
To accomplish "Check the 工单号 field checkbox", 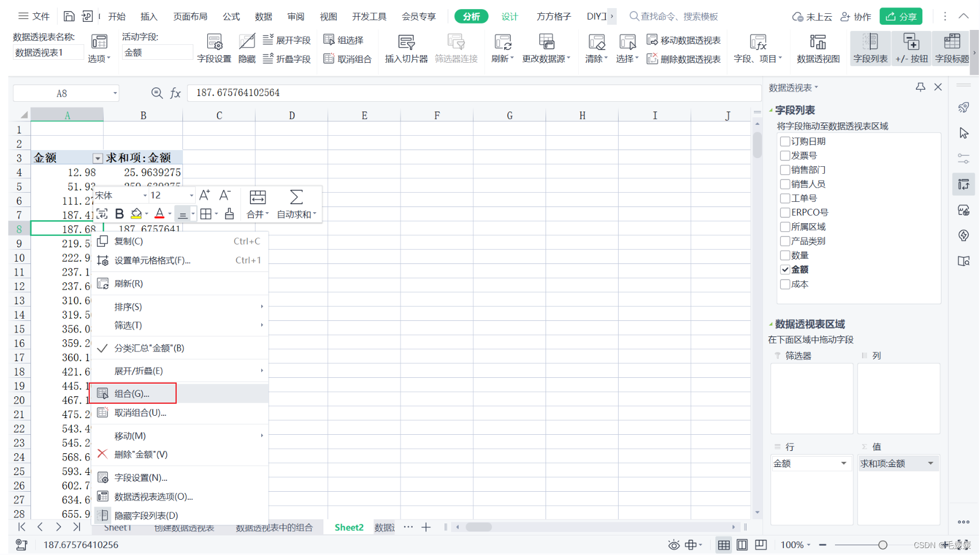I will [x=785, y=198].
